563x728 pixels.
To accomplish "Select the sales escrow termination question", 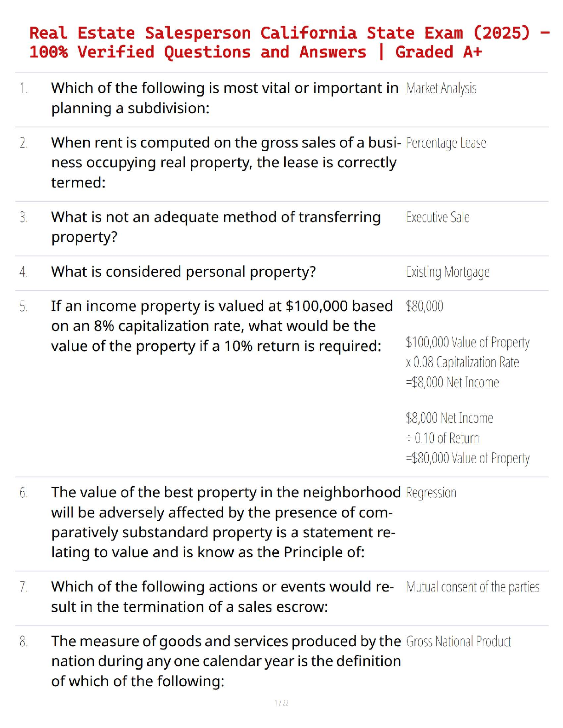I will coord(222,597).
